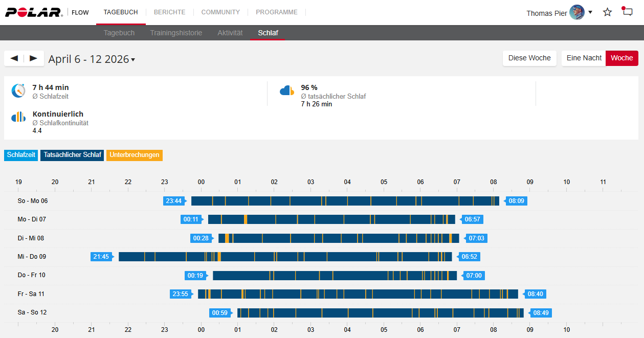Toggle Unterbrechungen legend filter

[134, 155]
